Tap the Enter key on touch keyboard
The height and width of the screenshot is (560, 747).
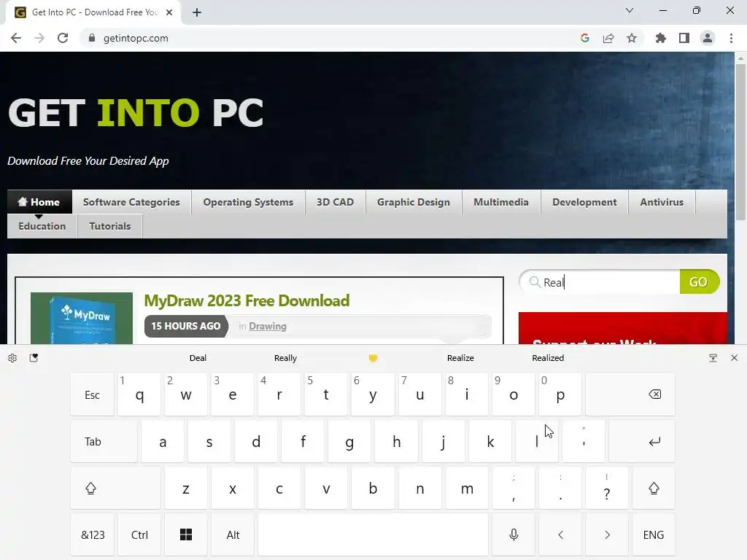pyautogui.click(x=642, y=441)
